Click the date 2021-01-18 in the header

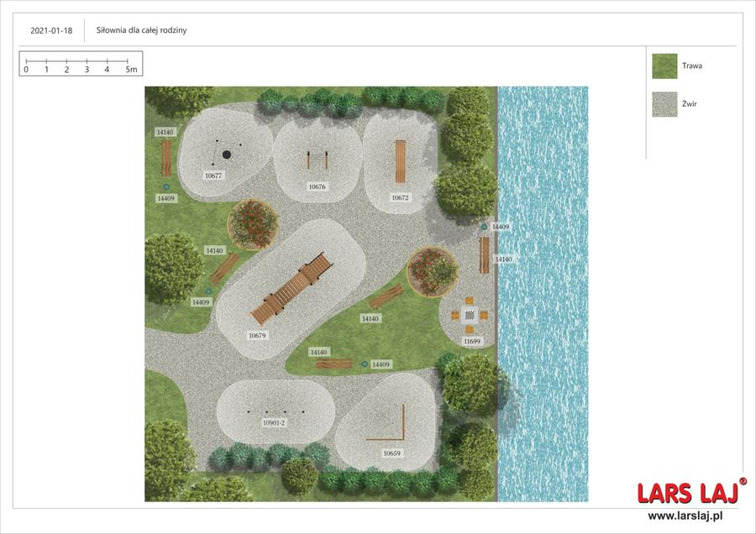tap(51, 30)
